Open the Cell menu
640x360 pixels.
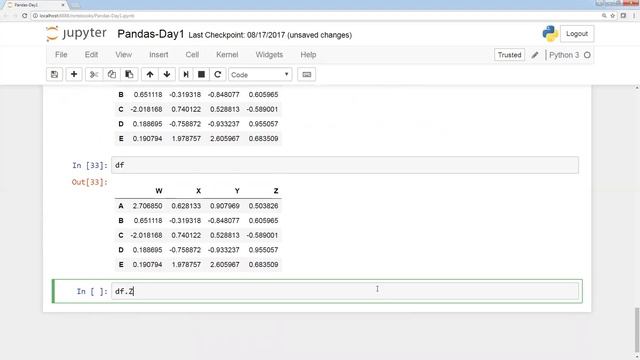pos(192,55)
